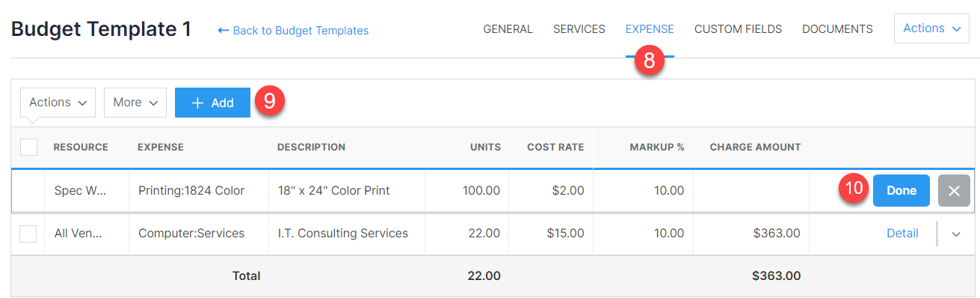Click Done to save the expense row
Image resolution: width=980 pixels, height=298 pixels.
(x=901, y=190)
